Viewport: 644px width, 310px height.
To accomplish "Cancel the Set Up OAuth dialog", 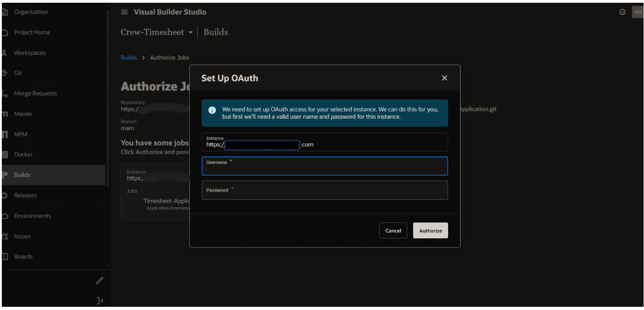I will click(393, 231).
